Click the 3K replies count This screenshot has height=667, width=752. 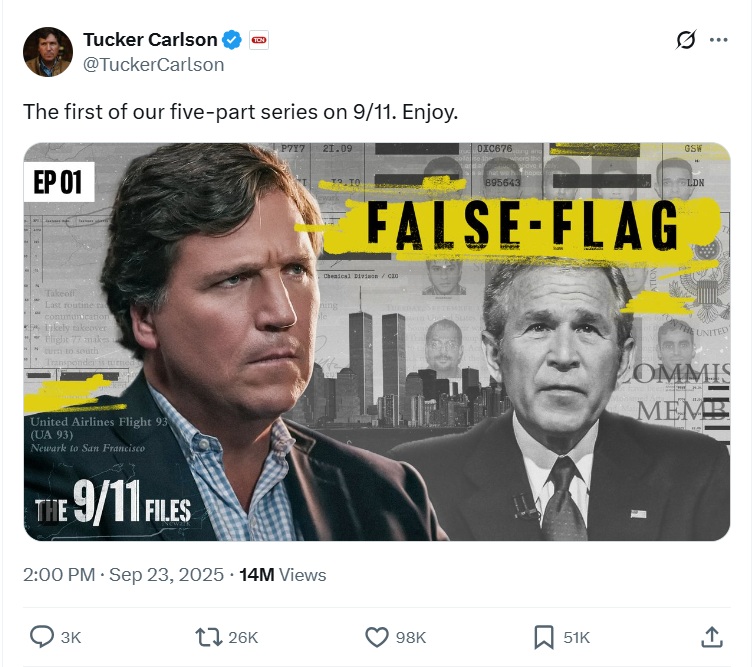tap(71, 637)
